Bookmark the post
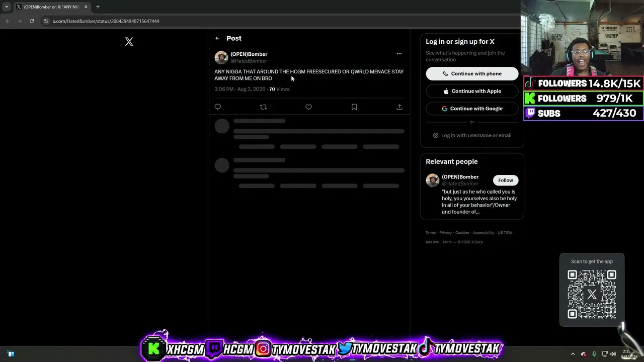 (354, 107)
